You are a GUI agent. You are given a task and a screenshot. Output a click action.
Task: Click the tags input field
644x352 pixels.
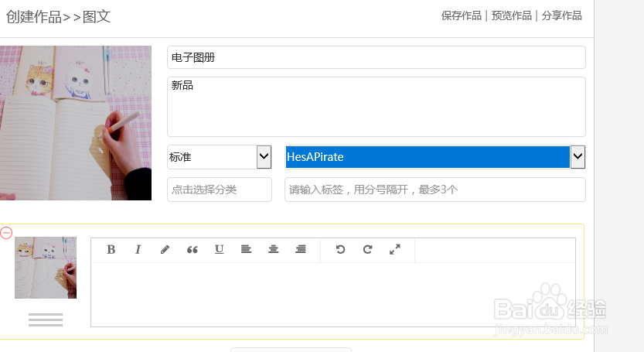click(435, 190)
